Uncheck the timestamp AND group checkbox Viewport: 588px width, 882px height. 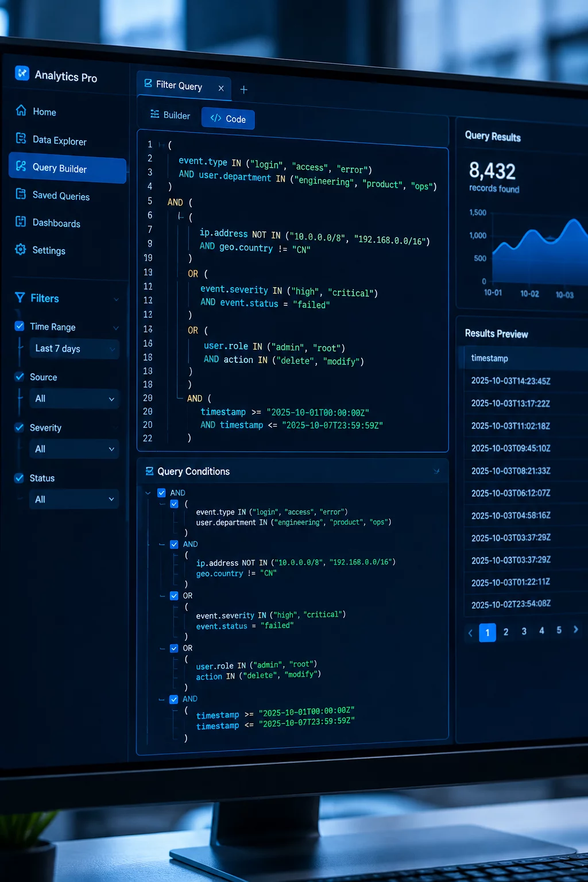click(x=174, y=699)
